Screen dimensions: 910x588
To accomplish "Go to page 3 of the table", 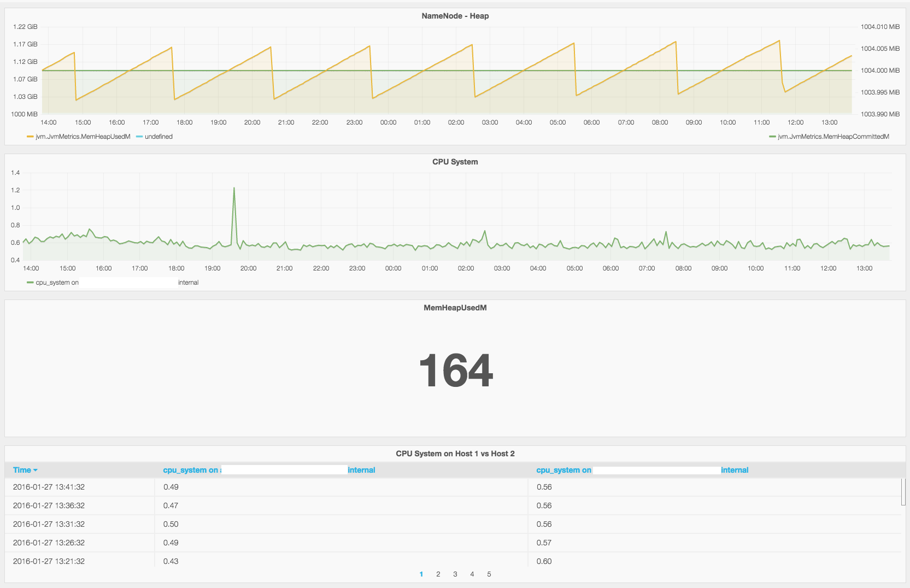I will click(x=455, y=574).
